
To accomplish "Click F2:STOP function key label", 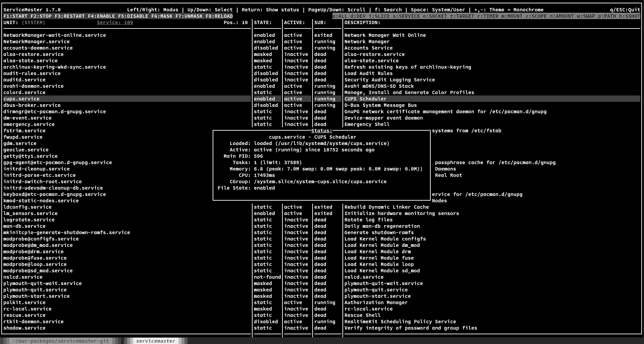I will coord(41,16).
